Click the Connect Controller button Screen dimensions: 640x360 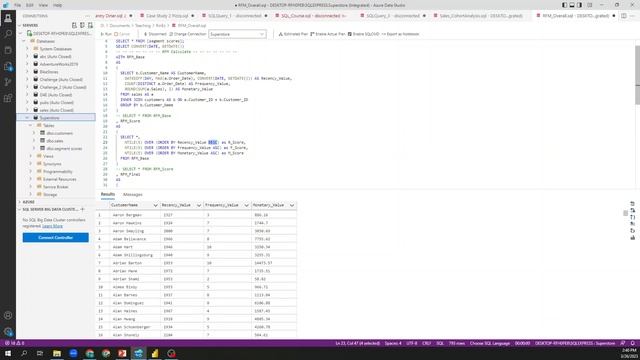pyautogui.click(x=56, y=238)
